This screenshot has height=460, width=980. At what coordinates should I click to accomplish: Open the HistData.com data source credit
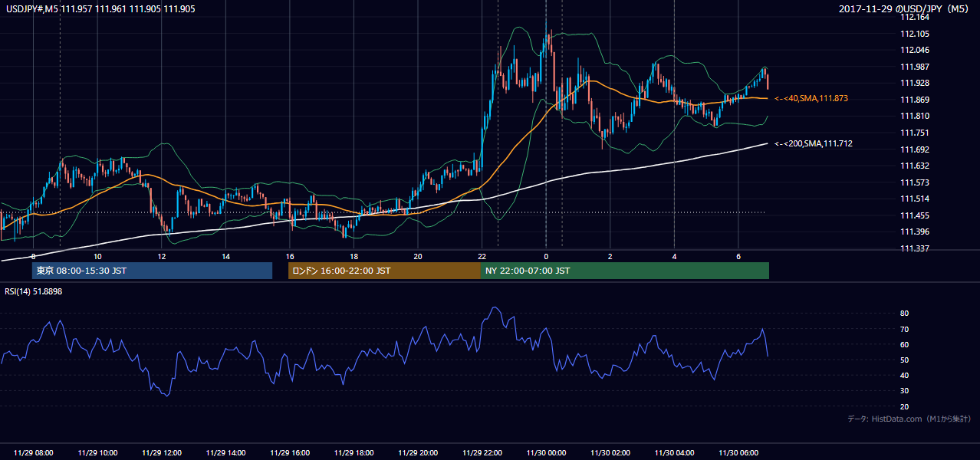pyautogui.click(x=909, y=419)
